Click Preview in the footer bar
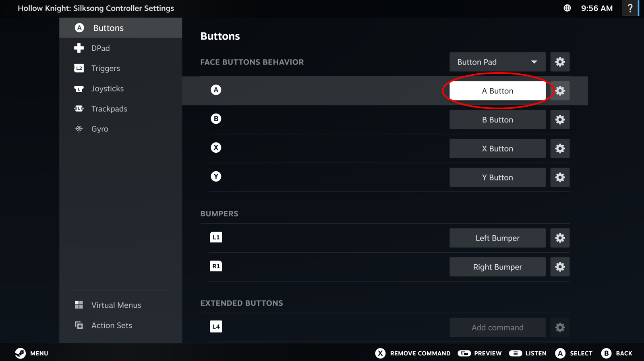 point(480,353)
